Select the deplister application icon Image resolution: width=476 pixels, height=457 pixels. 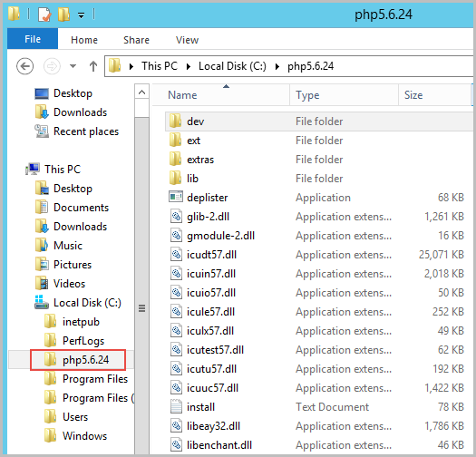point(176,198)
